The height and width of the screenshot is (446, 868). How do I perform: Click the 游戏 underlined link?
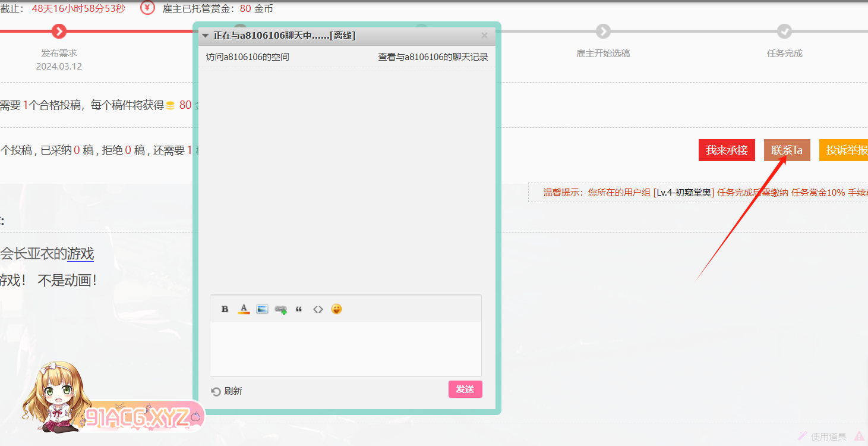[80, 254]
